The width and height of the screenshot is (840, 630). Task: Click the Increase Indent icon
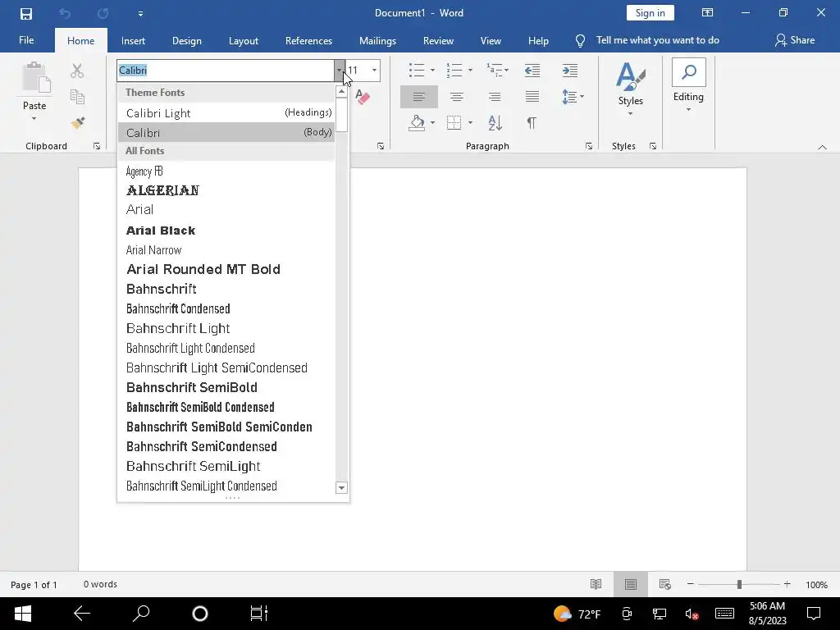pyautogui.click(x=569, y=71)
